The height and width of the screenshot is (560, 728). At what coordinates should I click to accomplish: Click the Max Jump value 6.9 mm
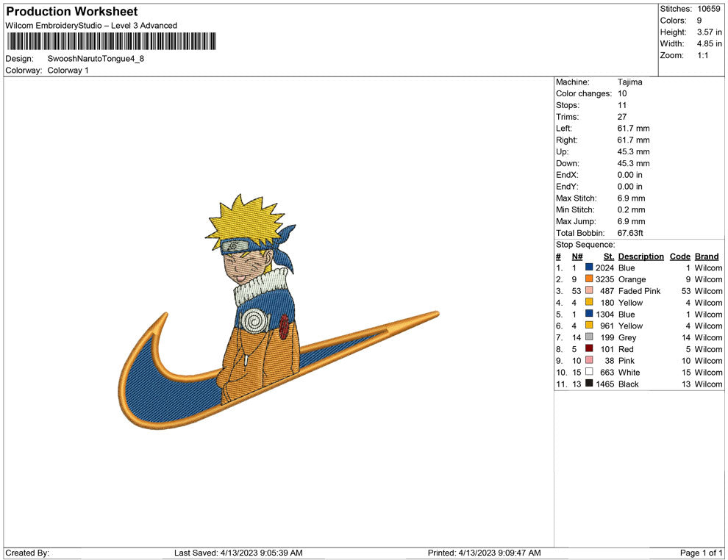631,221
